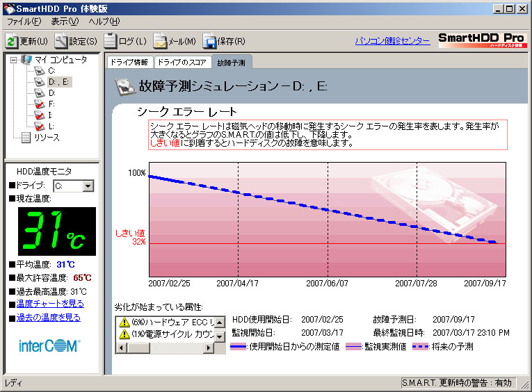
Task: Open 過去の温度を見る link
Action: point(49,318)
